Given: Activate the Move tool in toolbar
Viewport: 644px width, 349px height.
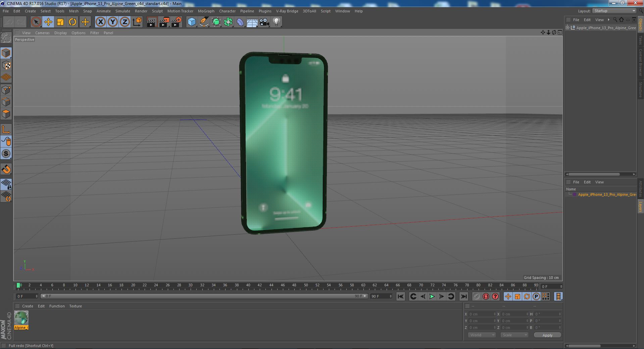Looking at the screenshot, I should click(48, 22).
